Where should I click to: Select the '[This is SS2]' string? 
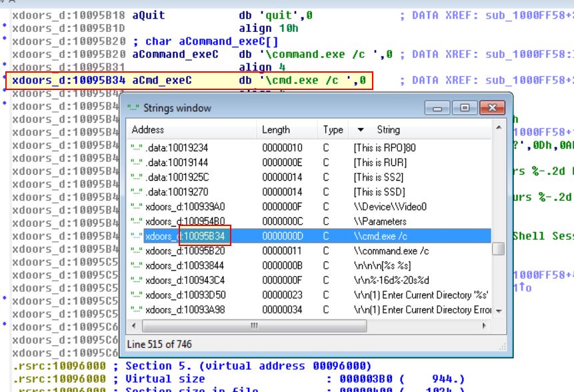pos(379,177)
